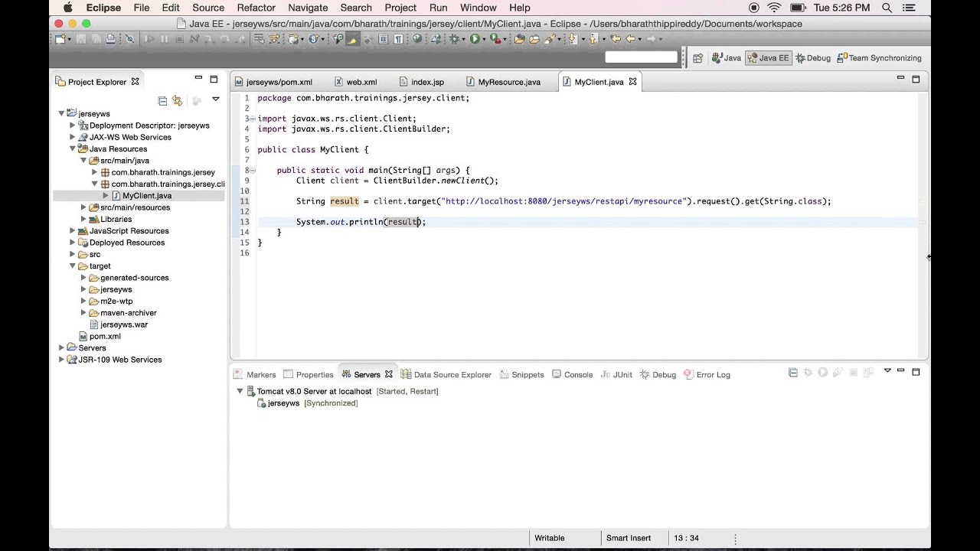Image resolution: width=980 pixels, height=551 pixels.
Task: Switch to Team Synchronizing perspective
Action: [x=879, y=57]
